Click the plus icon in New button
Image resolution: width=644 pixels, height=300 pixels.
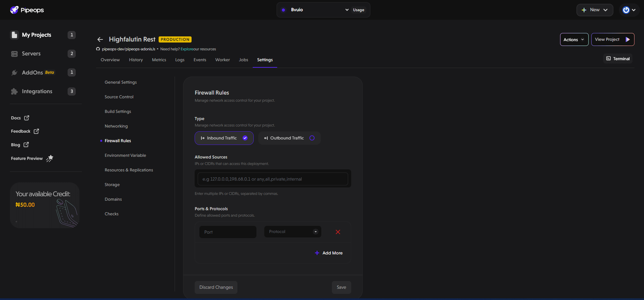tap(584, 10)
